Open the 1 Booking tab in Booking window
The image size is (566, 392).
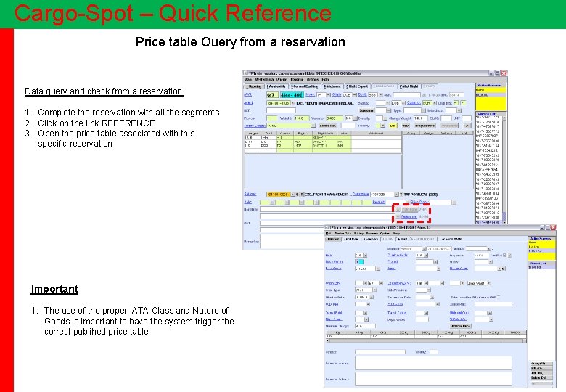[x=254, y=86]
